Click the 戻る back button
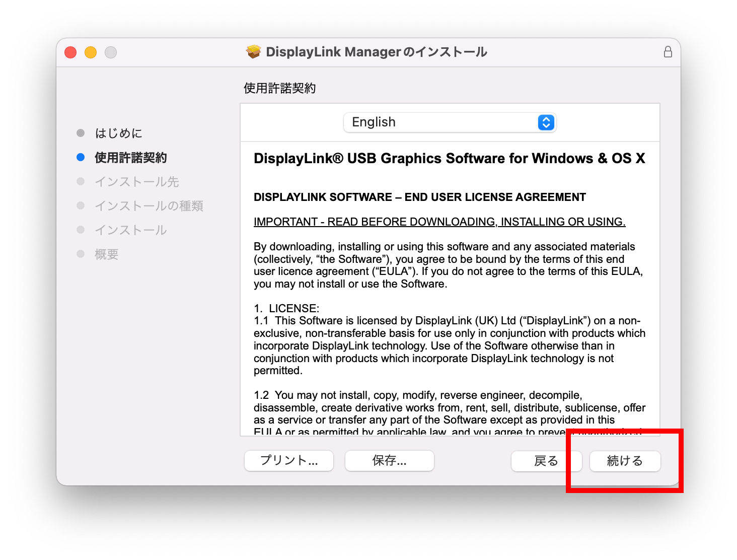This screenshot has width=737, height=560. click(546, 461)
